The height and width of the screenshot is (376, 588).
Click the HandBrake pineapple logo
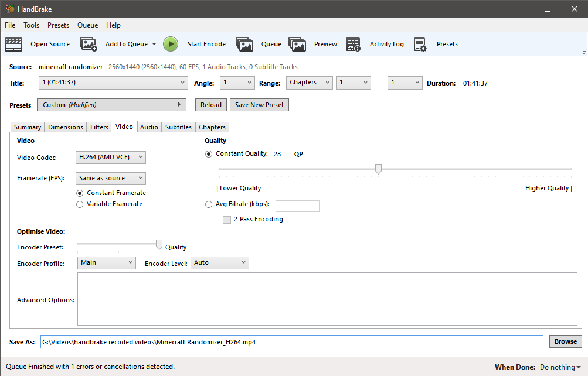[10, 8]
